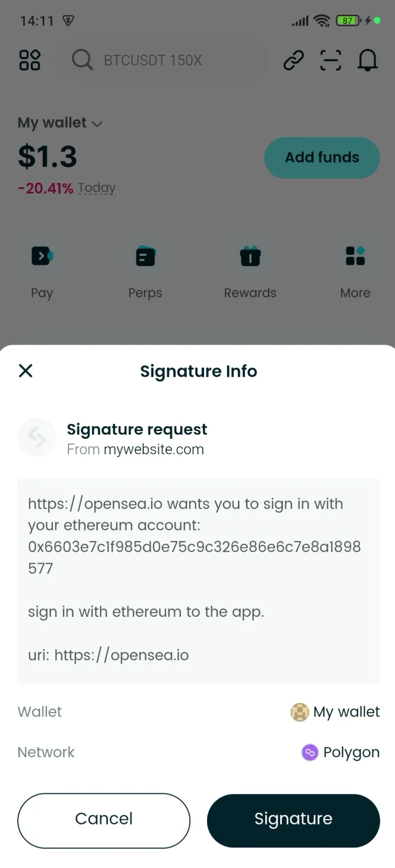395x868 pixels.
Task: Open the QR code scanner
Action: click(x=331, y=60)
